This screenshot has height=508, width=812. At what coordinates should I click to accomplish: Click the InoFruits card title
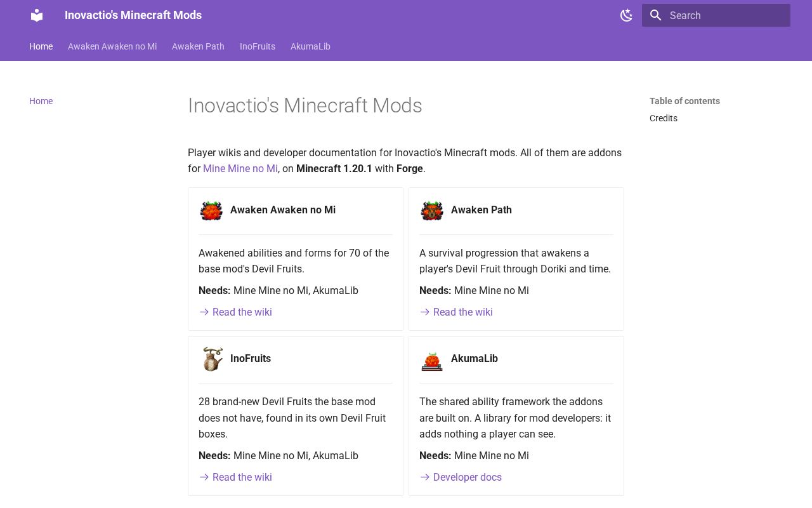(251, 358)
